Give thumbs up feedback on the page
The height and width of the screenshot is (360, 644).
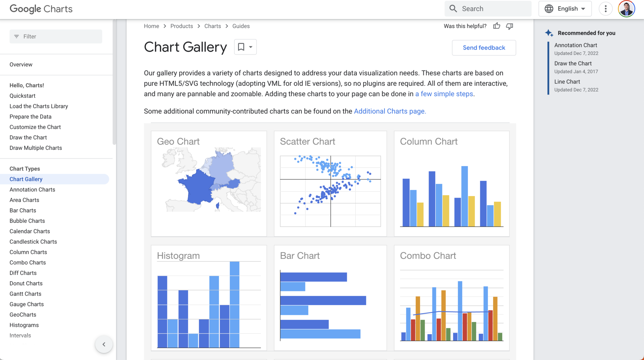click(x=496, y=26)
